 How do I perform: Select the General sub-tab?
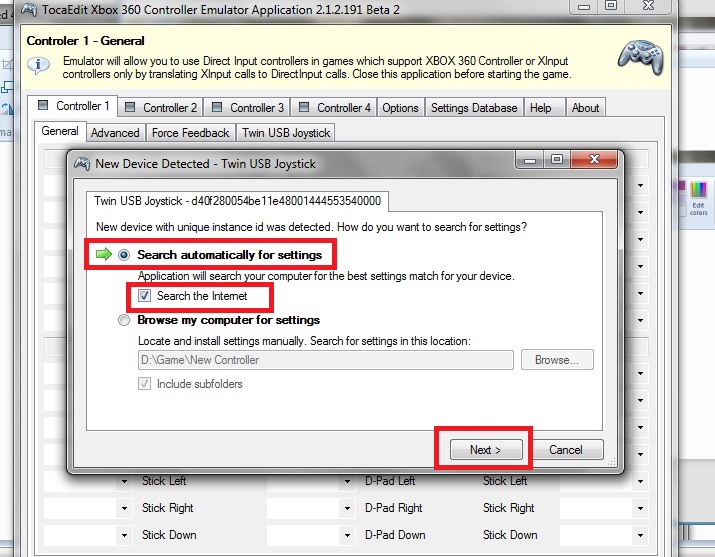[60, 131]
